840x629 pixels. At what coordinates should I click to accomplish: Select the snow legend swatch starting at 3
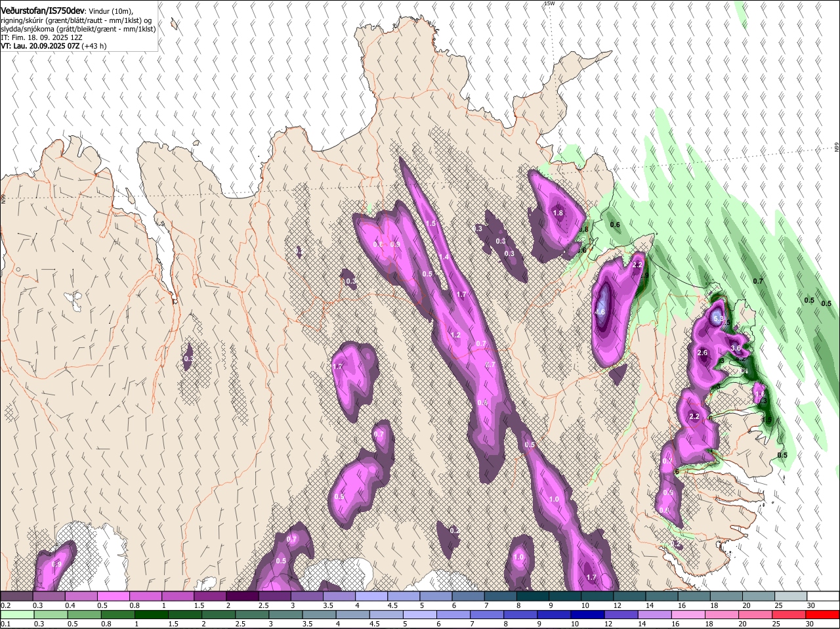pyautogui.click(x=306, y=596)
